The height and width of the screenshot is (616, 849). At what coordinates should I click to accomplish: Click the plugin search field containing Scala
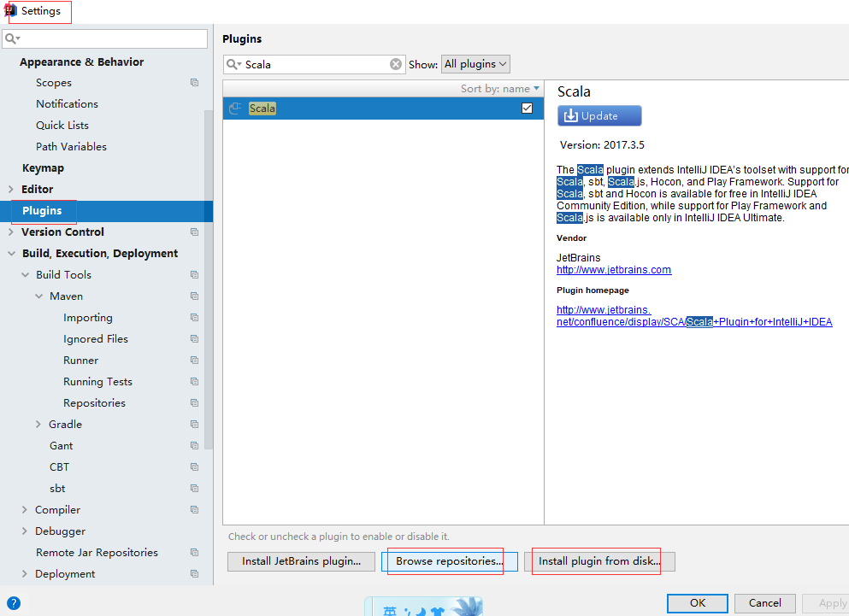tap(314, 64)
